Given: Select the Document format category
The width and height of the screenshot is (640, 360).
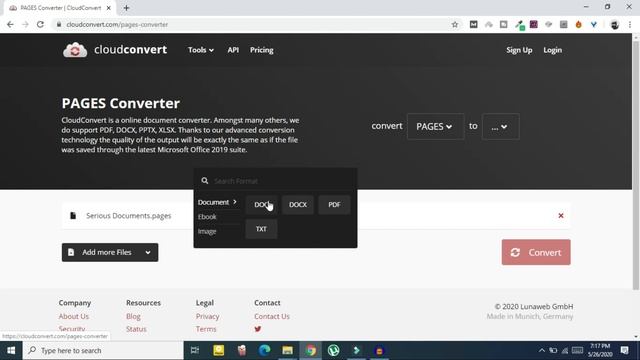Looking at the screenshot, I should tap(217, 202).
